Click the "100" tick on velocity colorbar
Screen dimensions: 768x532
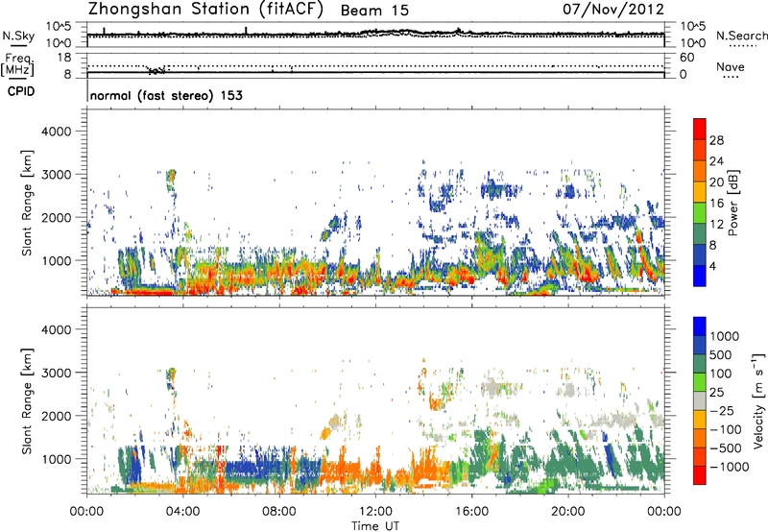720,374
